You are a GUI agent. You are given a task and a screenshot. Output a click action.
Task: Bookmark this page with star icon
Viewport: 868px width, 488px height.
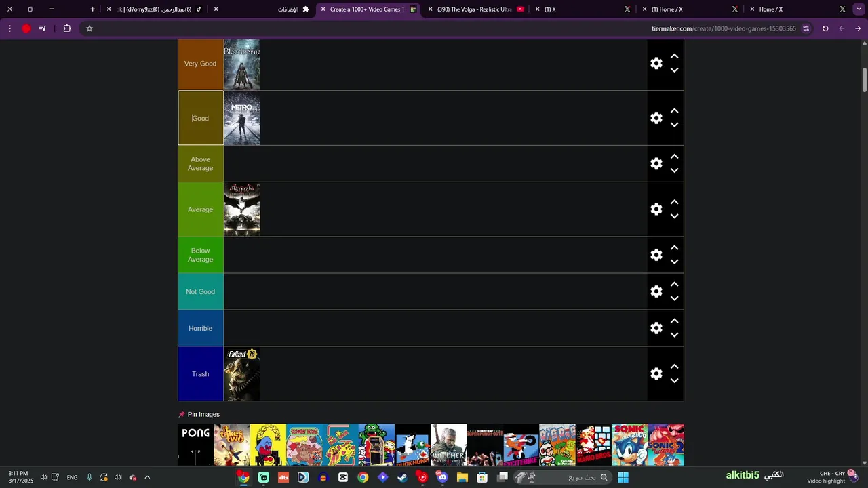(x=89, y=28)
